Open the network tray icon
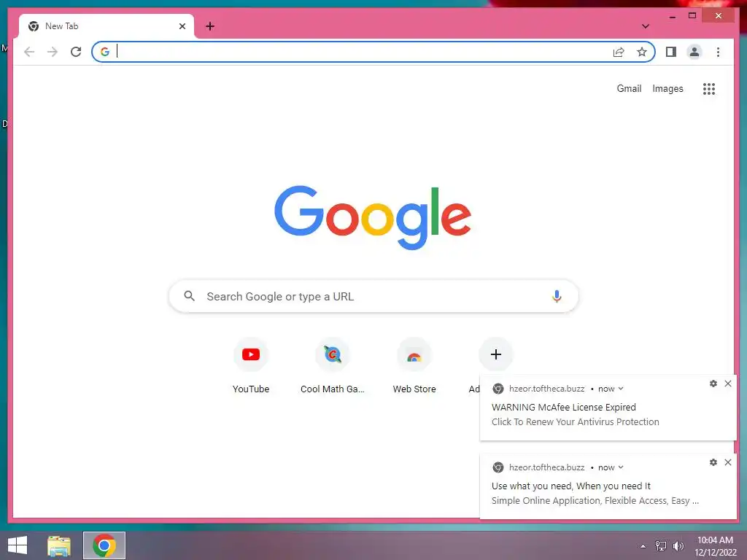Viewport: 747px width, 560px height. click(661, 546)
